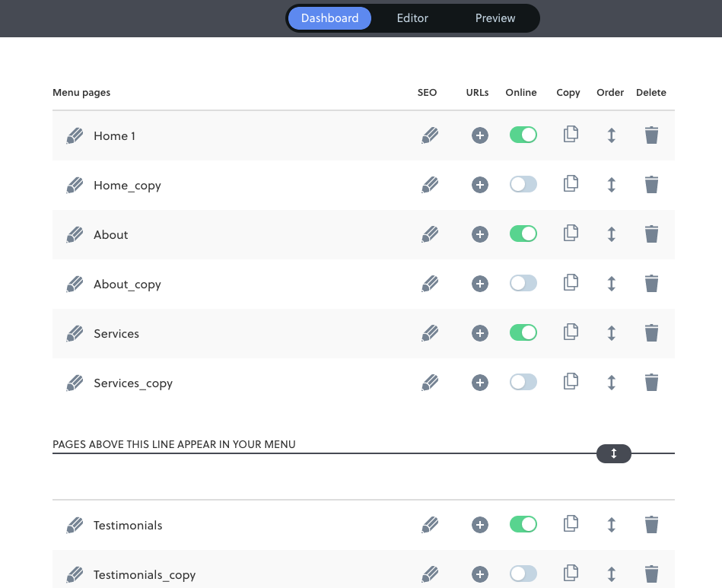Click reorder arrows for Home 1
Screen dimensions: 722x588
[x=611, y=135]
